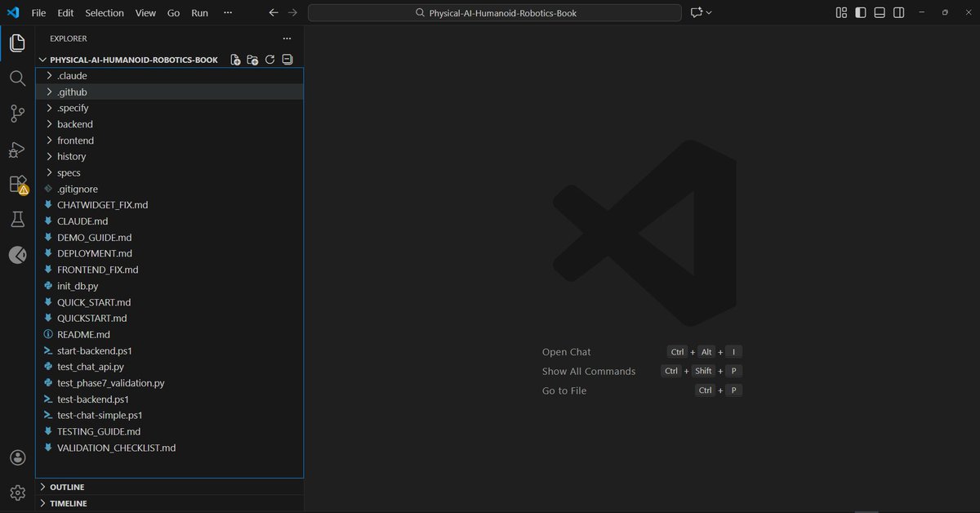Open start-backend.ps1 script
980x513 pixels.
click(x=169, y=350)
